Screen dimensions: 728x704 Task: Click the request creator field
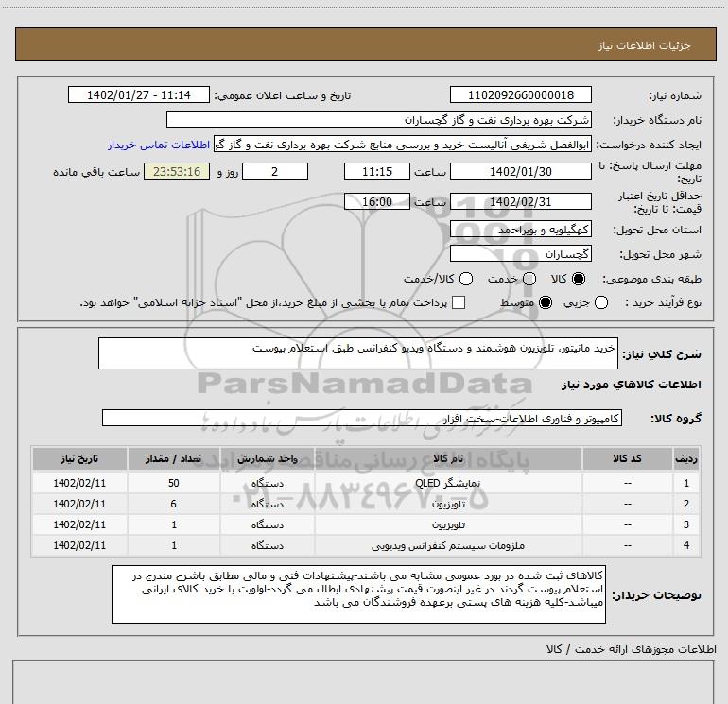coord(403,145)
